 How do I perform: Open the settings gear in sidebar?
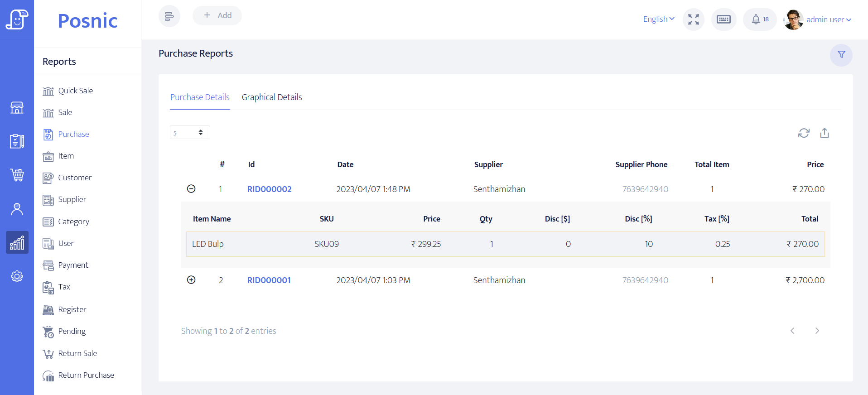click(17, 276)
